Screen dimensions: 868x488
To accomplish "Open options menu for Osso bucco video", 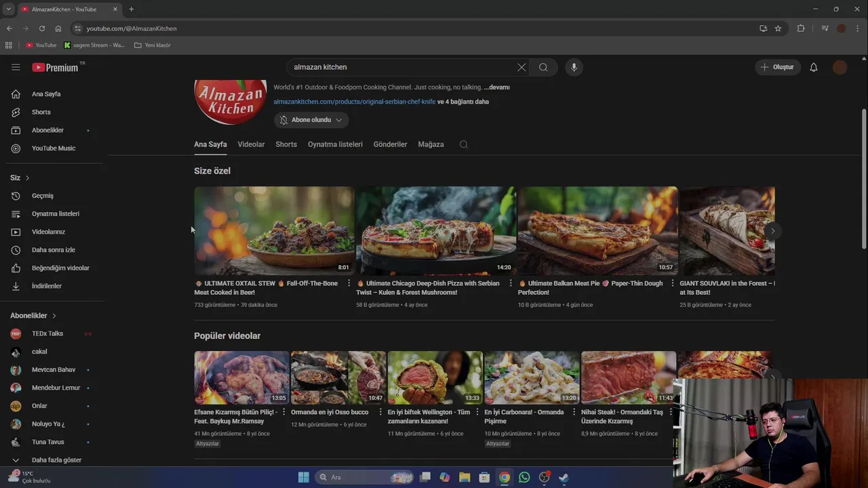I will click(x=381, y=412).
